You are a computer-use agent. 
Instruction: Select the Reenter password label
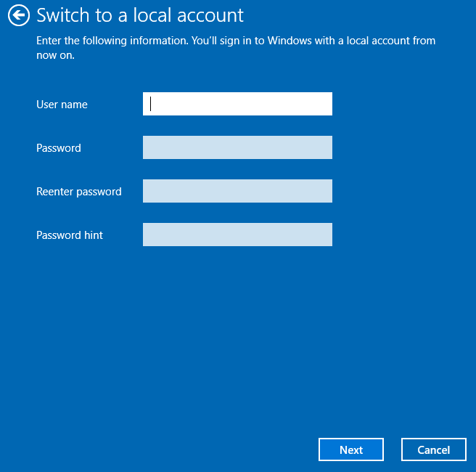[79, 192]
